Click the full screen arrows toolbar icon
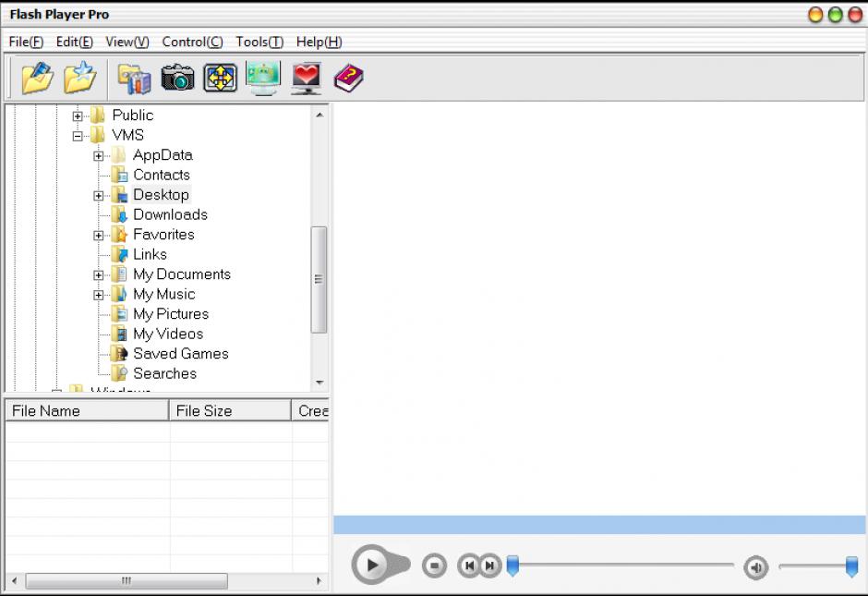The image size is (868, 596). pyautogui.click(x=220, y=79)
